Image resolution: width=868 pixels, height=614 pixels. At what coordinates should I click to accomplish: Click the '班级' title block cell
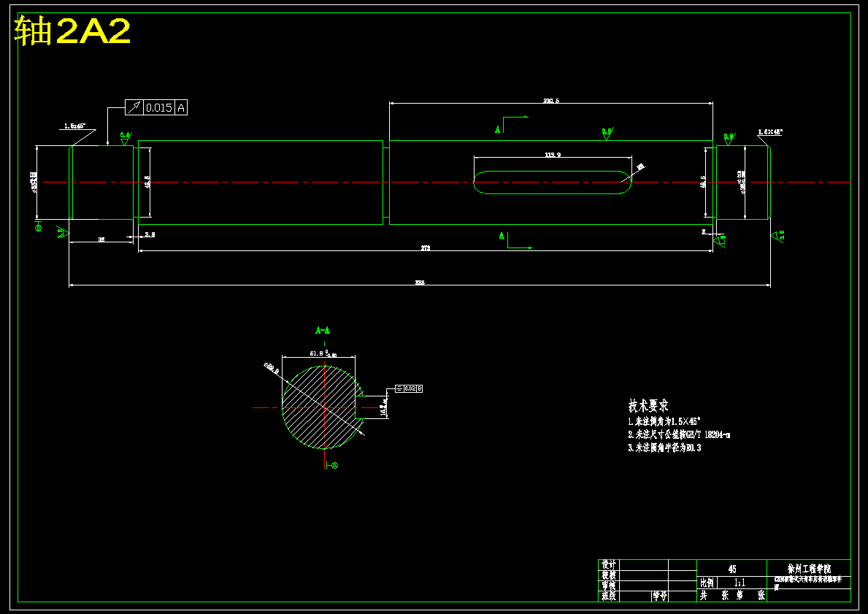click(609, 596)
